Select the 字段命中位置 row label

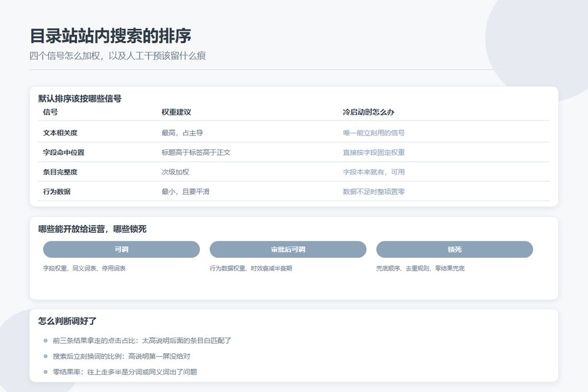click(x=64, y=152)
